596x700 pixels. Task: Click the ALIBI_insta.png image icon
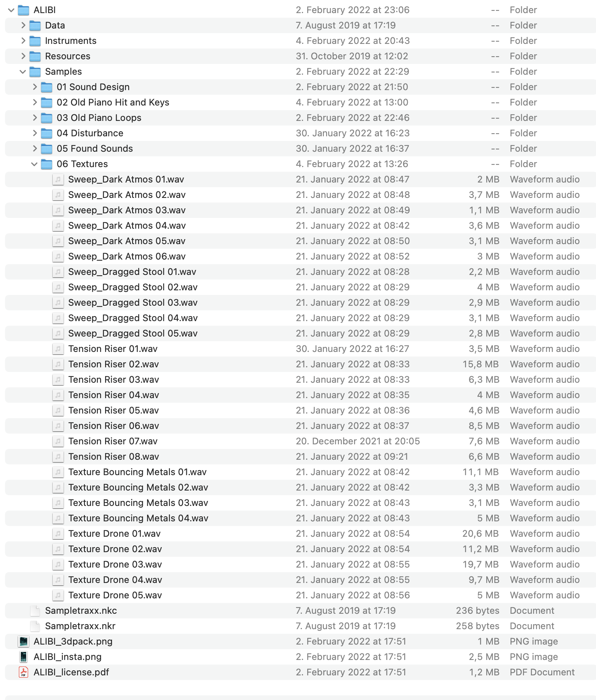(23, 657)
